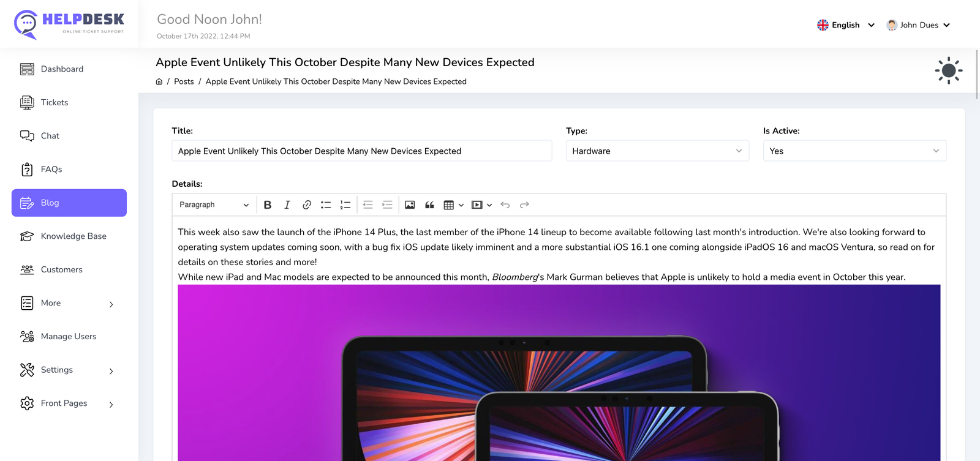Apply italic formatting in editor toolbar
The width and height of the screenshot is (980, 461).
287,205
